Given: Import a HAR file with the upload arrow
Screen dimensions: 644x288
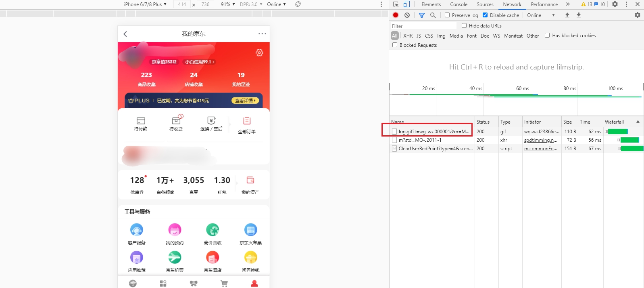Looking at the screenshot, I should point(567,15).
